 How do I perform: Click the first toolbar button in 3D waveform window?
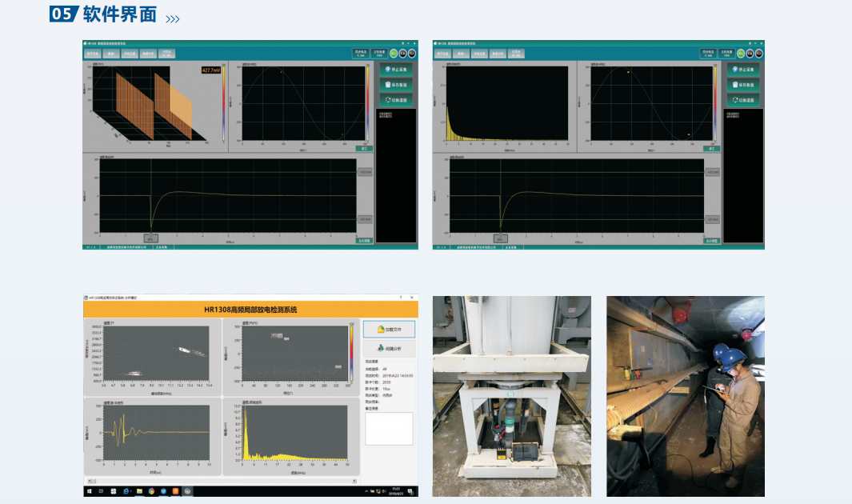click(92, 54)
